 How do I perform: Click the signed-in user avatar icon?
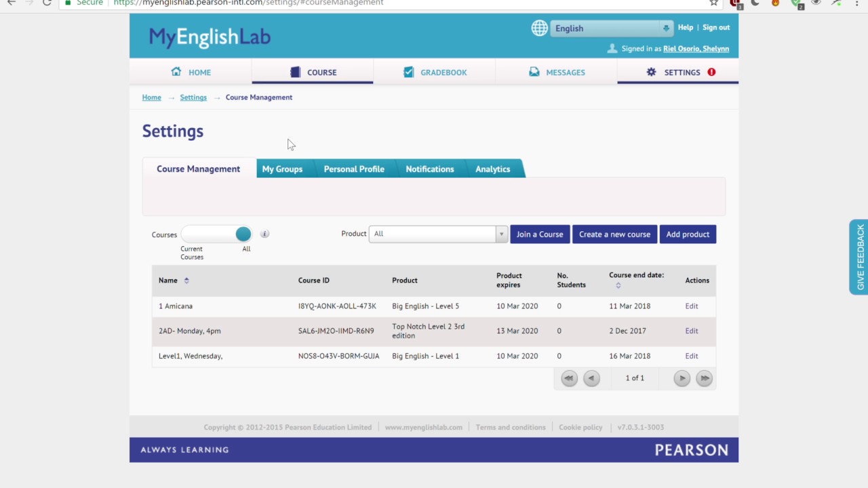(612, 48)
